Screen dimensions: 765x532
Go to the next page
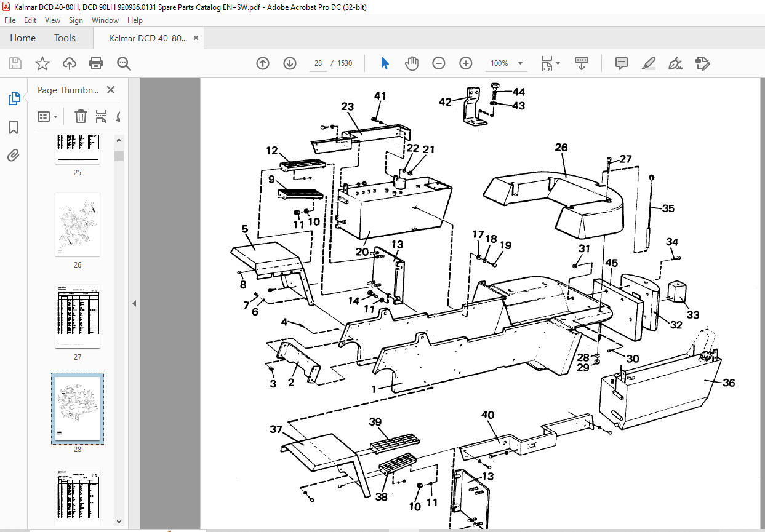tap(290, 63)
